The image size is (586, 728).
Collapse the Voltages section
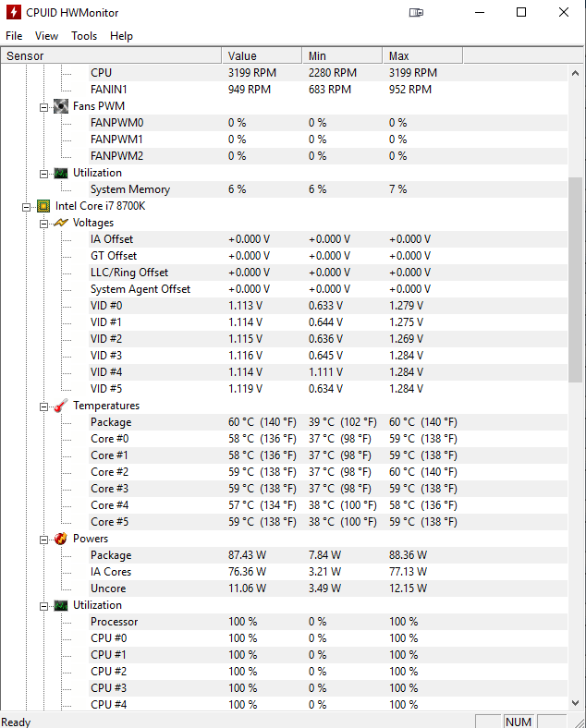tap(43, 223)
